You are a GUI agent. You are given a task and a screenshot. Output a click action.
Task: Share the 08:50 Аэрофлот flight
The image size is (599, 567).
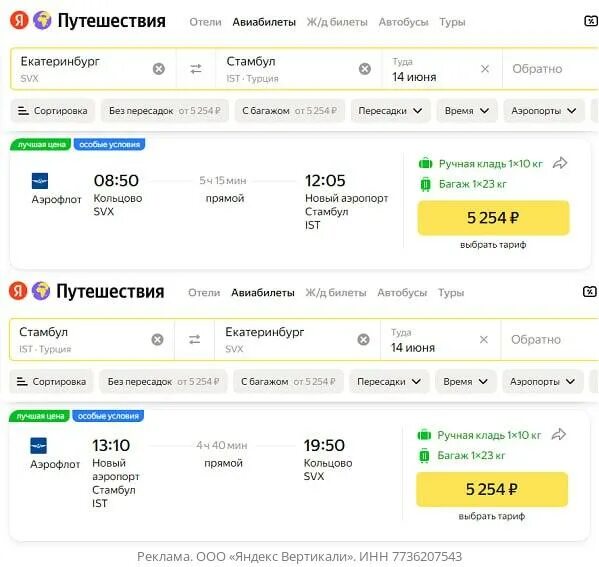coord(560,163)
